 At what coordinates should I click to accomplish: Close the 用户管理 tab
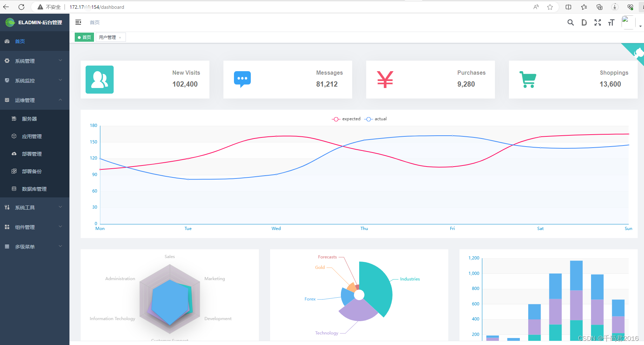(120, 38)
